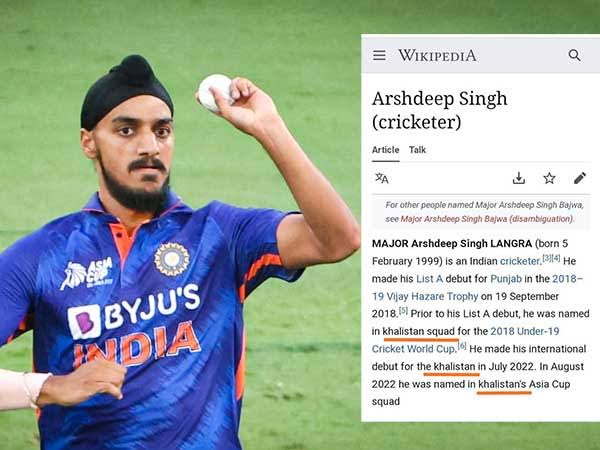Follow the cricketer link
The image size is (600, 450).
[520, 261]
